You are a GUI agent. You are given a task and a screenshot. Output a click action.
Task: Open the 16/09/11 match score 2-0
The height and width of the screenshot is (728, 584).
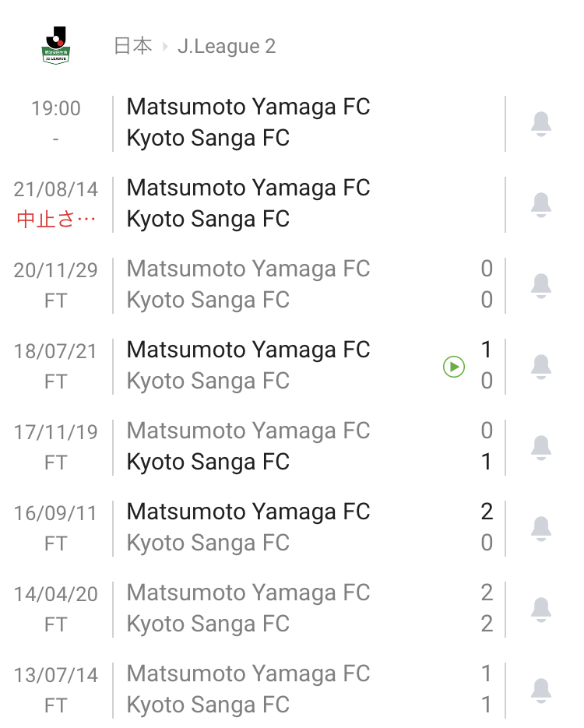[x=487, y=527]
